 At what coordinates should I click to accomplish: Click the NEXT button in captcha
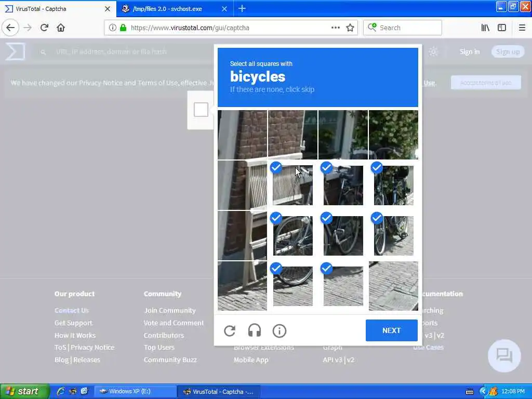pos(392,330)
